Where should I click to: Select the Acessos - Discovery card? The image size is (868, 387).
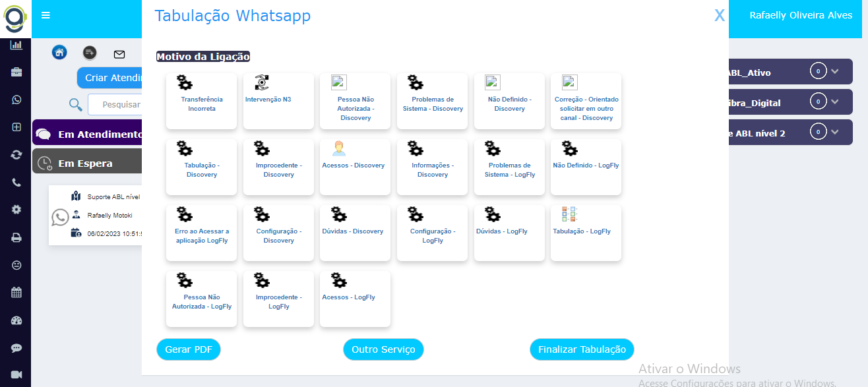click(x=355, y=167)
